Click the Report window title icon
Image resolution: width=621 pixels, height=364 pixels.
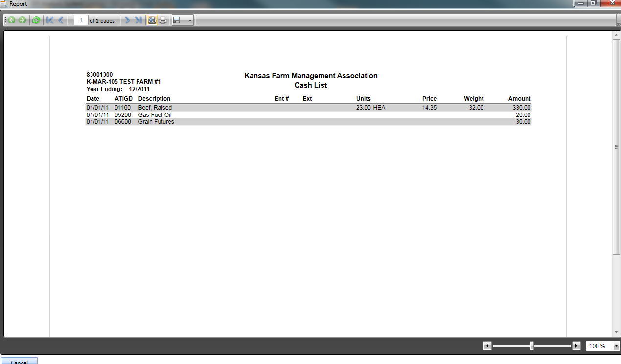point(4,3)
